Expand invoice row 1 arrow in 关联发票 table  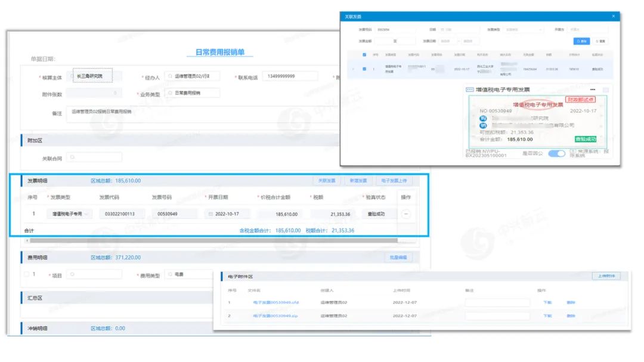353,69
